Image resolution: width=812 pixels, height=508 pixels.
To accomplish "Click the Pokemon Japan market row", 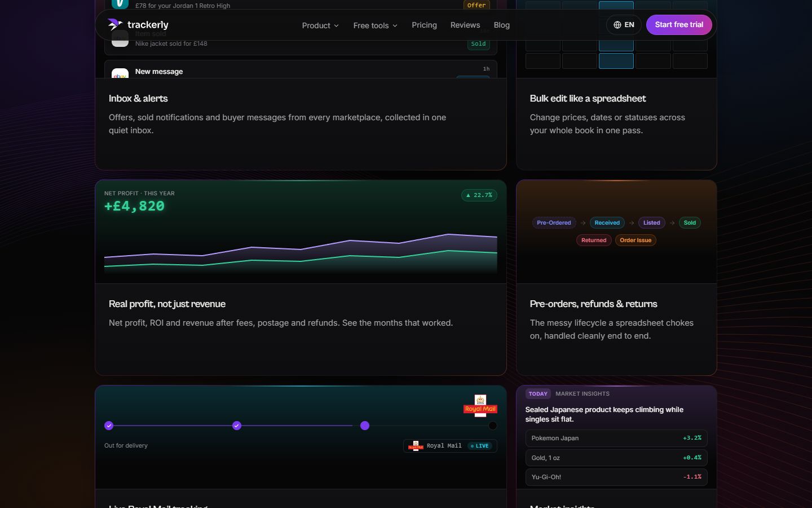I will pos(616,438).
